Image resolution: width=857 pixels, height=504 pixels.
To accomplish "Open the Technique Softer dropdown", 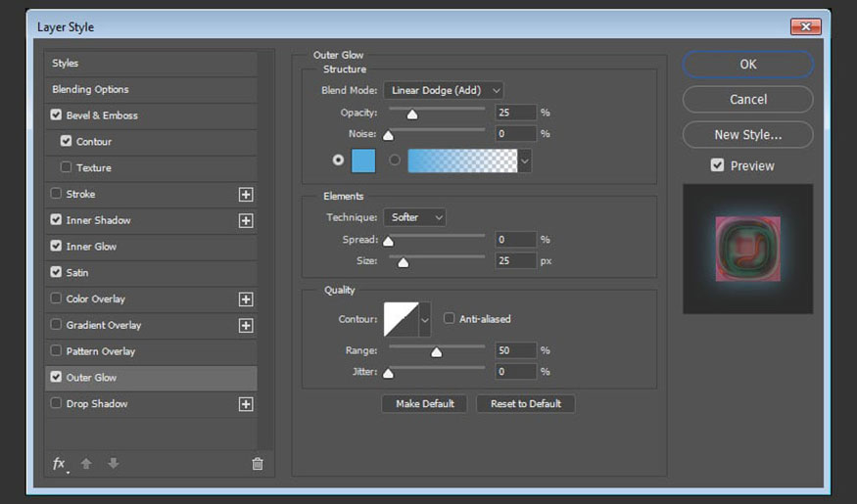I will (414, 217).
